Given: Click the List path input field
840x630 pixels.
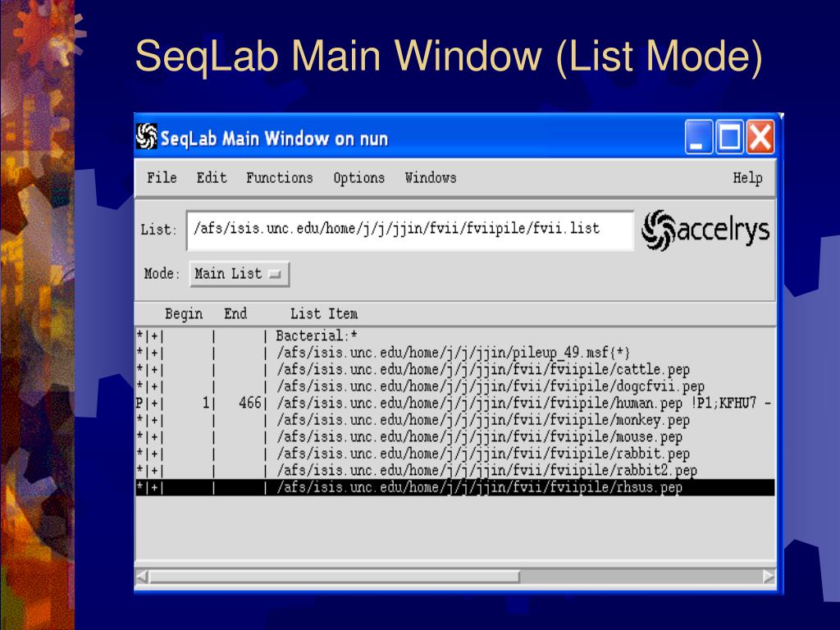Looking at the screenshot, I should [410, 231].
